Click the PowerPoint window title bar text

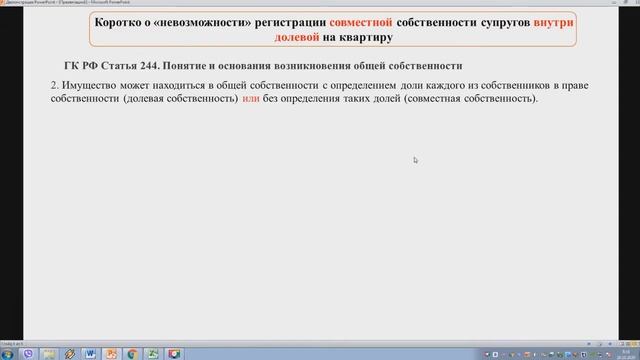tap(67, 2)
